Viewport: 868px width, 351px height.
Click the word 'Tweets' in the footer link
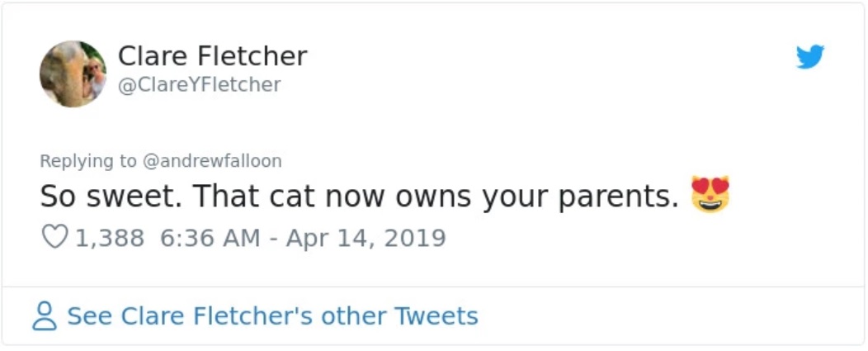[436, 316]
